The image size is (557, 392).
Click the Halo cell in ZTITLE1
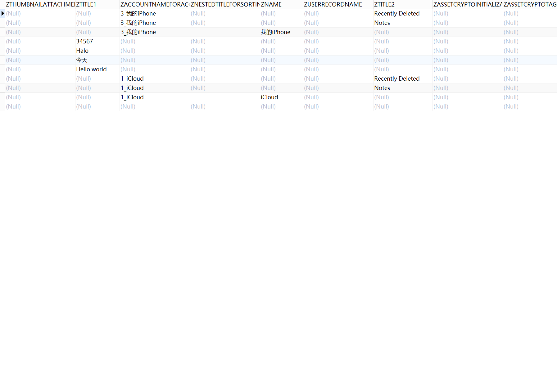pos(82,51)
